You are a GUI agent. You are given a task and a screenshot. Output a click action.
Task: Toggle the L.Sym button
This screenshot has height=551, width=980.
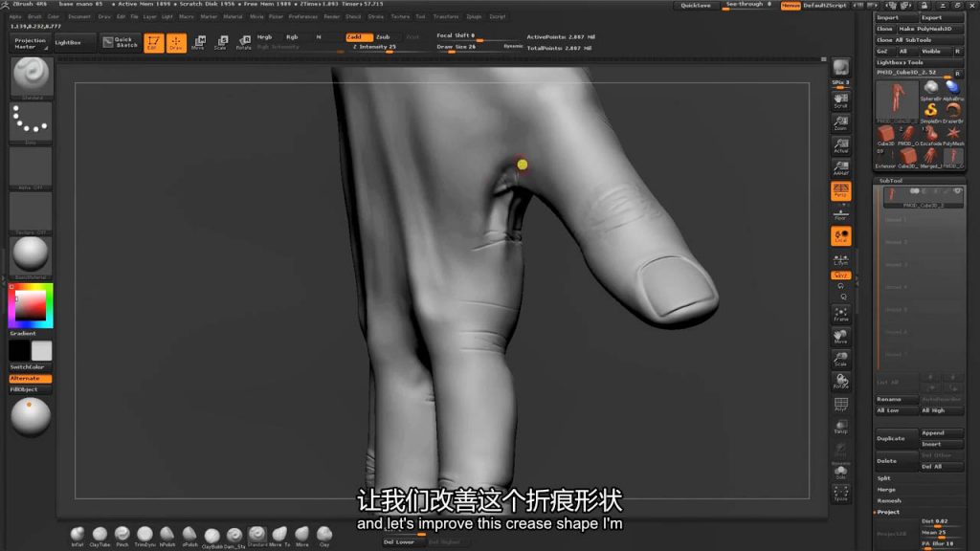tap(840, 258)
